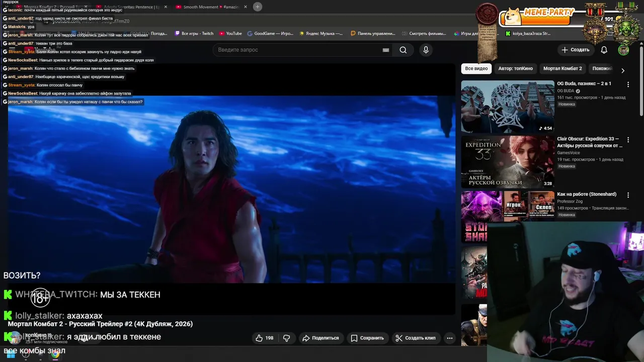Screen dimensions: 644x362
Task: Select the 'Мортал Комбат 2' filter chip
Action: point(562,68)
